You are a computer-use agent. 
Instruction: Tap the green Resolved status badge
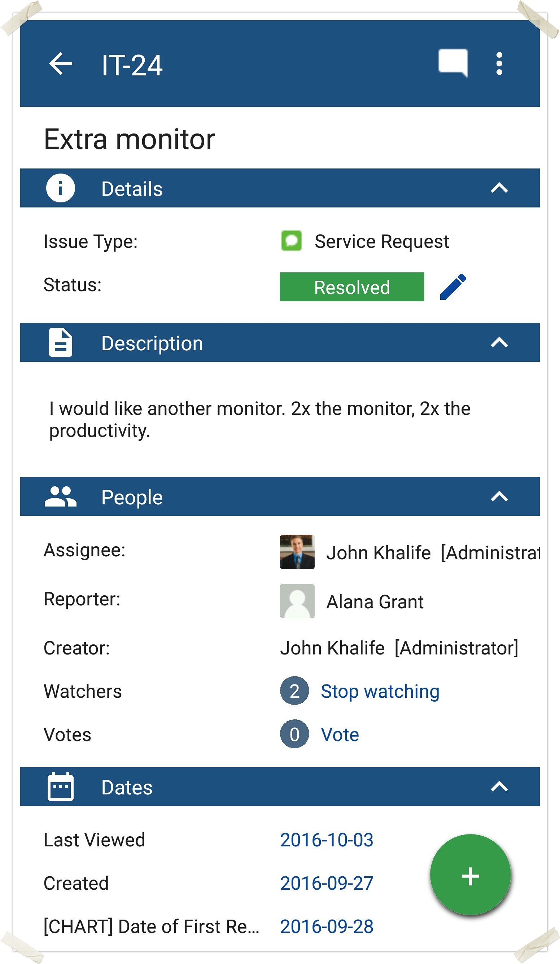pyautogui.click(x=352, y=287)
